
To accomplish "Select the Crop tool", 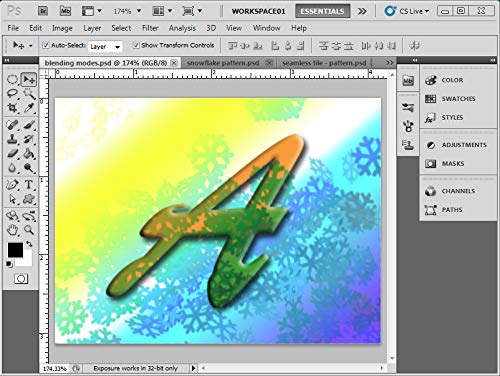I will [13, 108].
